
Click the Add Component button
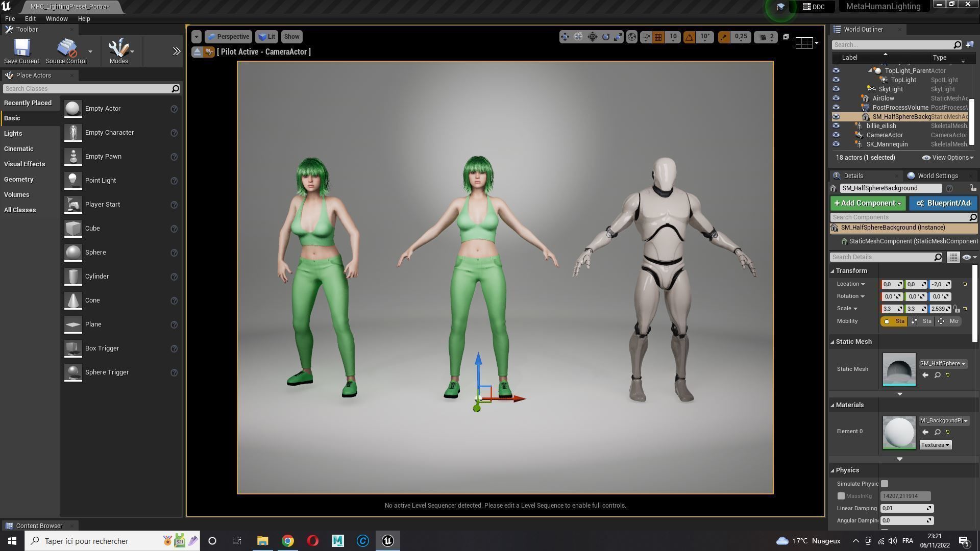(867, 204)
